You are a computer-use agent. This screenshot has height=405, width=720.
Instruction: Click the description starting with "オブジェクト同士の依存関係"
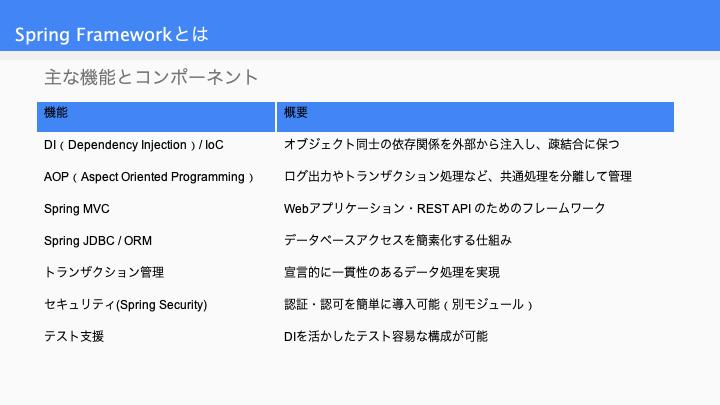pyautogui.click(x=451, y=144)
